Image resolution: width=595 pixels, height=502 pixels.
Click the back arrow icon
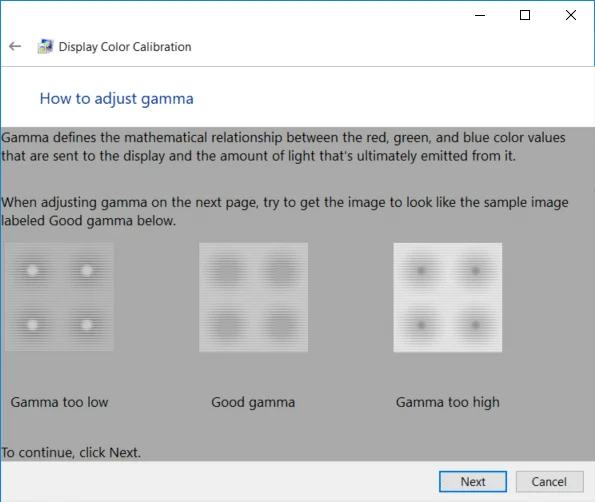tap(15, 46)
